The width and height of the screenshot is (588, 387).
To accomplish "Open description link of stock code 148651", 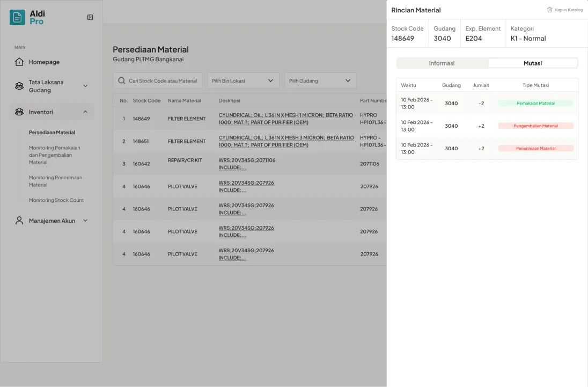I will 286,141.
